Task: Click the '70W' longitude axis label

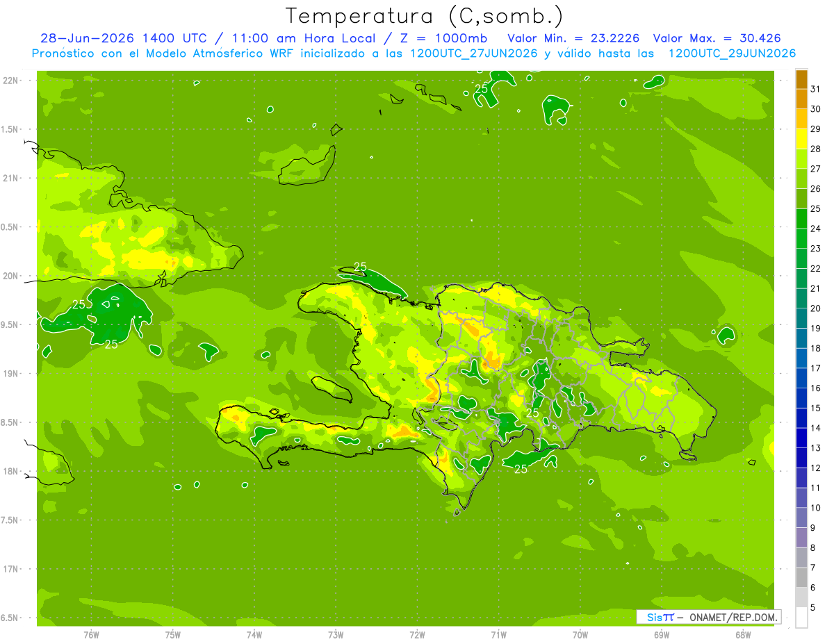Action: 580,636
